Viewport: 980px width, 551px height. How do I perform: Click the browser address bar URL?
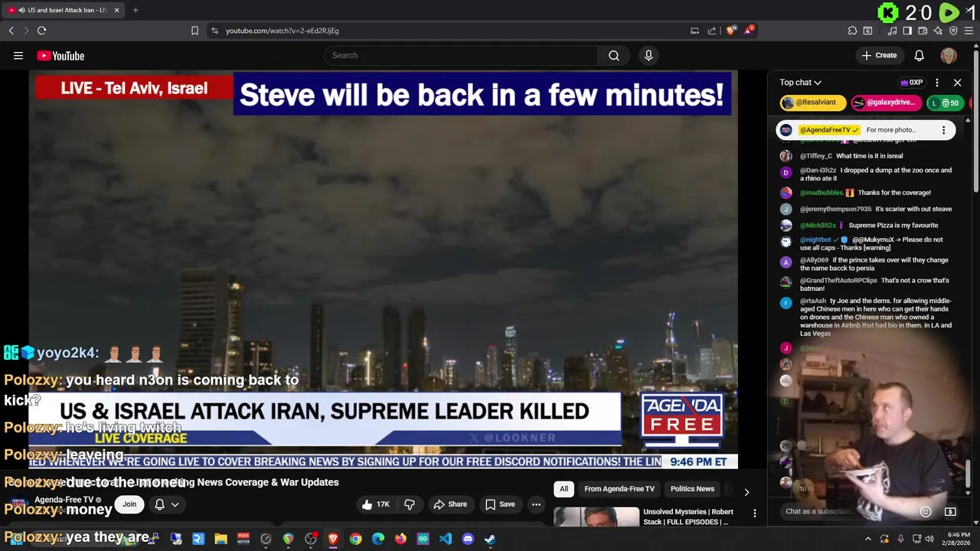coord(282,31)
